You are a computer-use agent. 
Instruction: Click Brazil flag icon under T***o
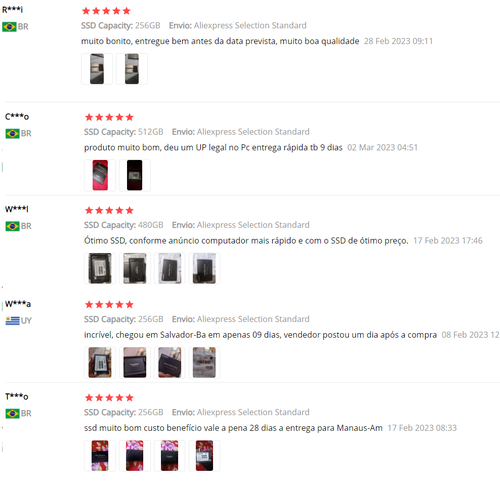coord(12,413)
